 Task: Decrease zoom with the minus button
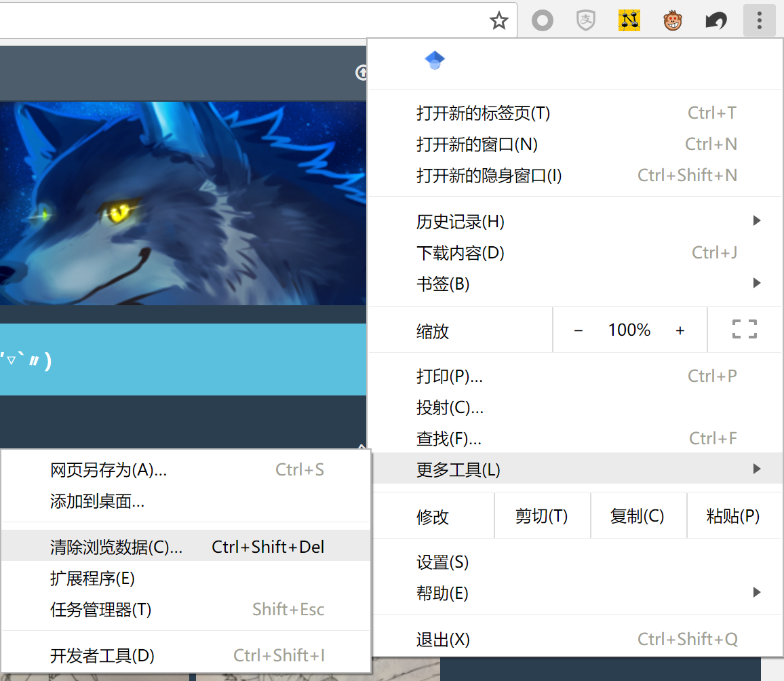point(579,330)
